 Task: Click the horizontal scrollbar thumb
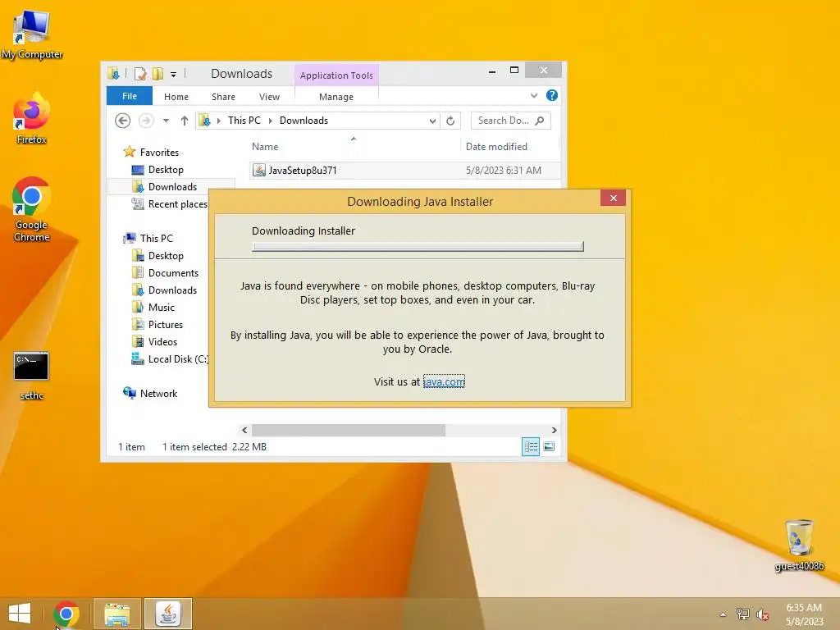[348, 430]
